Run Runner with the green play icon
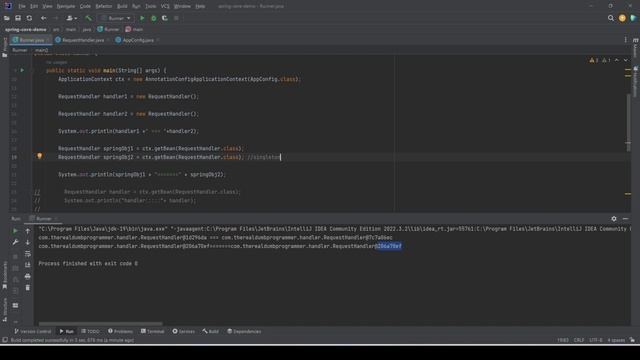Screen dimensions: 640x360 coord(142,18)
